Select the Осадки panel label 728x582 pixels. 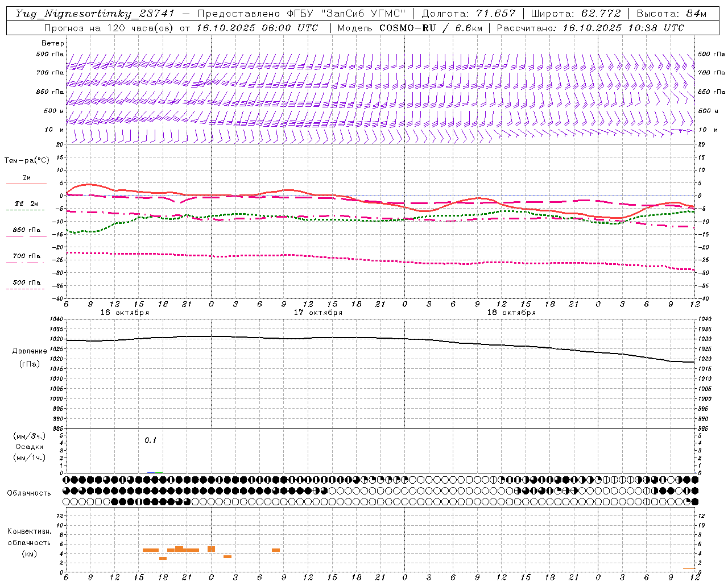click(30, 447)
